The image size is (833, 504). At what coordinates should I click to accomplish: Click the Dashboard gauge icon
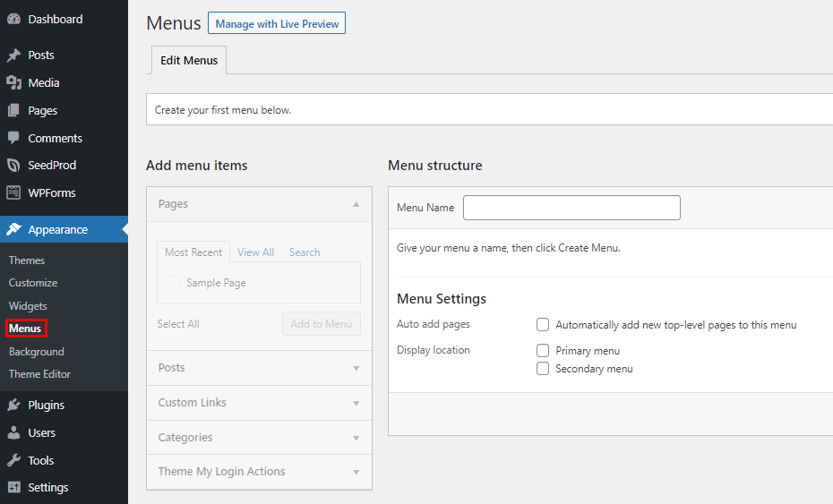click(x=13, y=19)
